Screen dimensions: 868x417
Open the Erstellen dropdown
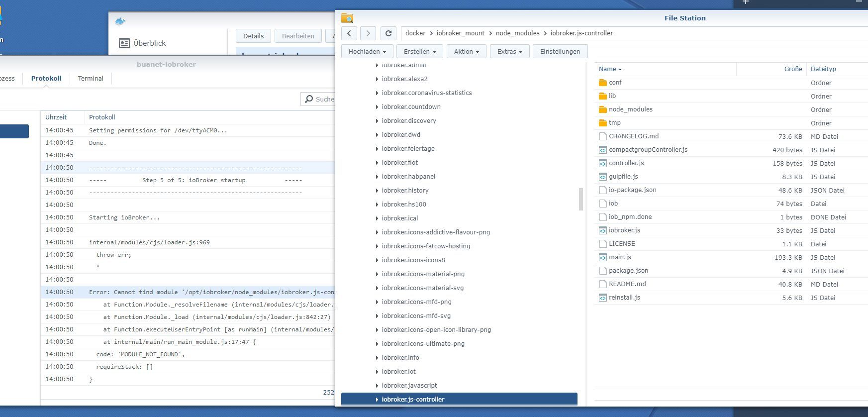[x=419, y=51]
